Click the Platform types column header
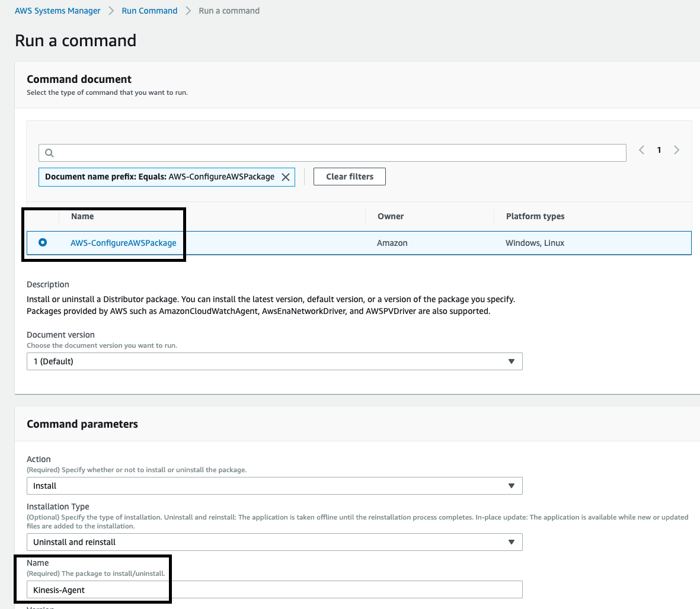700x609 pixels. pos(535,216)
